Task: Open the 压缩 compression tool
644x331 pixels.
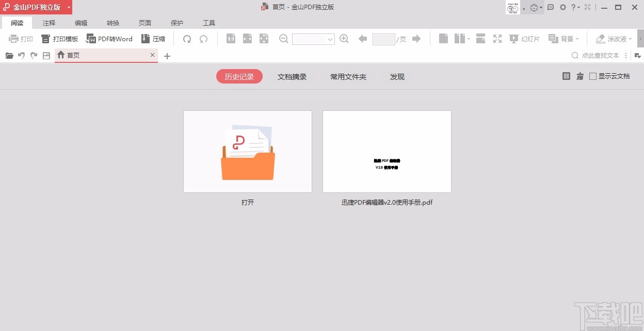Action: [153, 39]
